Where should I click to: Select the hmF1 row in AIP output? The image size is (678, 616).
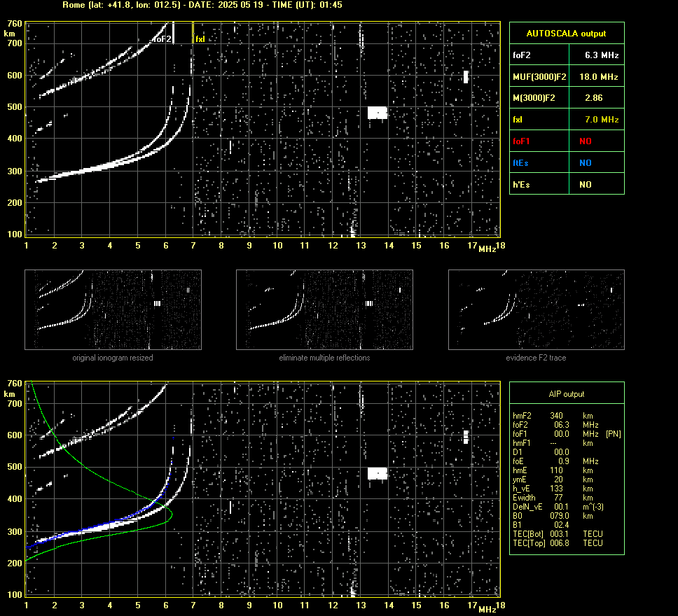(553, 443)
